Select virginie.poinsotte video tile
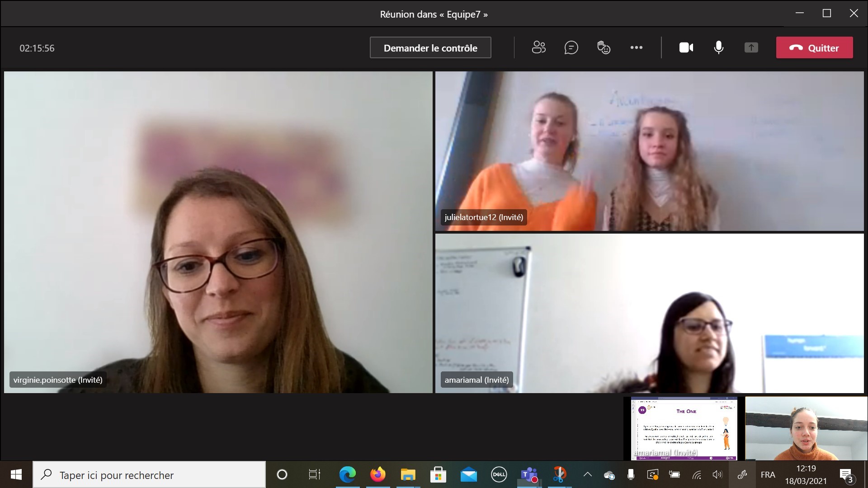The image size is (868, 488). coord(218,232)
